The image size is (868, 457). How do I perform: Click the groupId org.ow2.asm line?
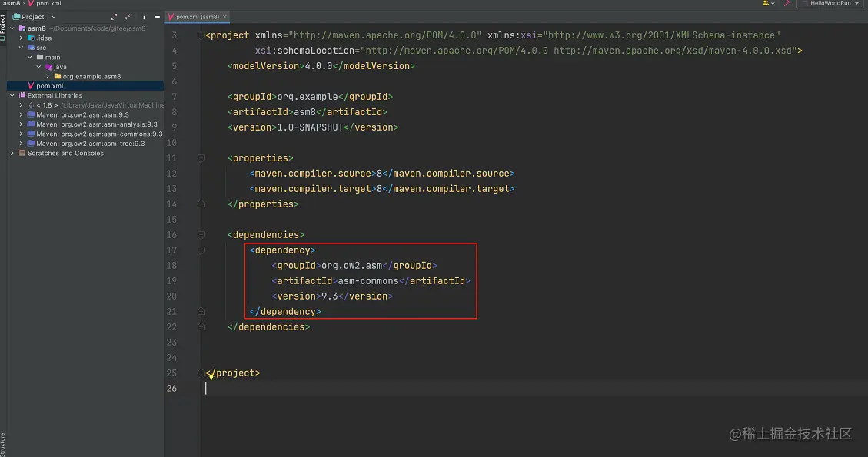[354, 266]
